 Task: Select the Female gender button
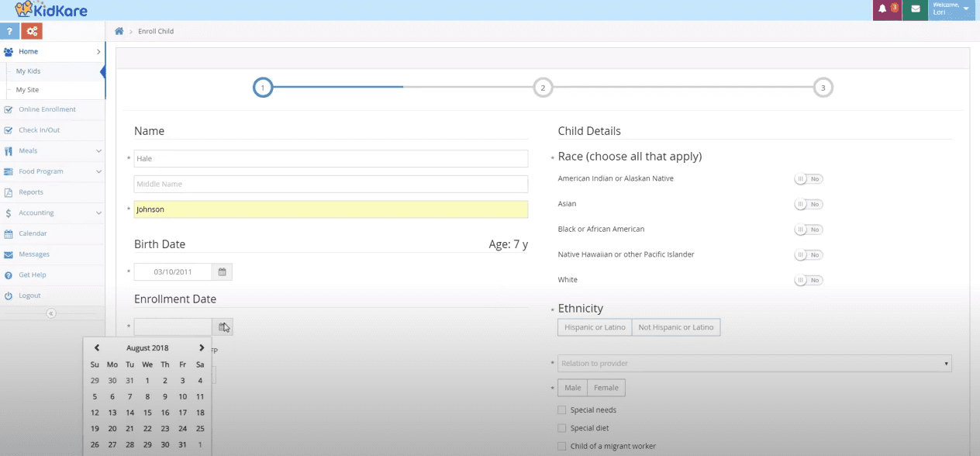pos(606,388)
